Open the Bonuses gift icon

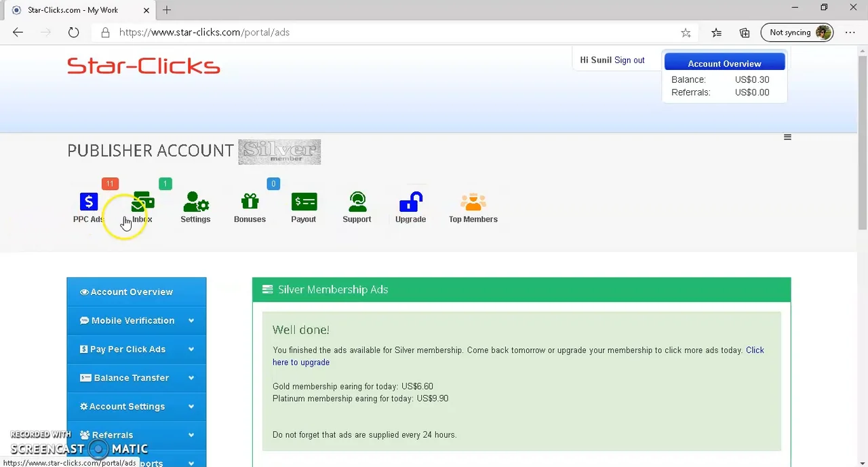[x=250, y=203]
